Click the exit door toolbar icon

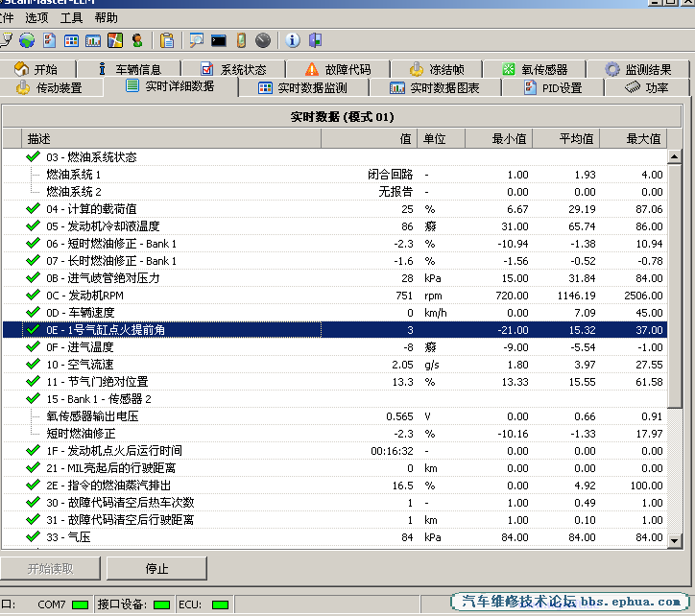tap(315, 40)
